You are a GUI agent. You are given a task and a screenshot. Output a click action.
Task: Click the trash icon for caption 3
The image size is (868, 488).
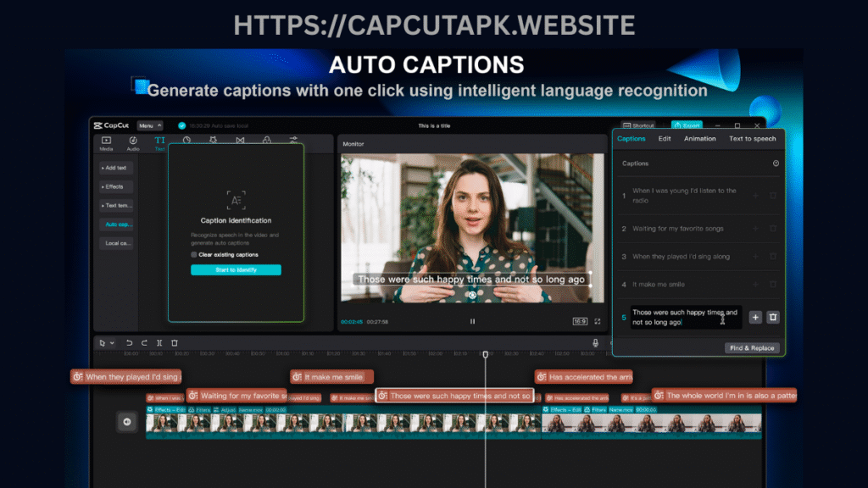tap(773, 256)
